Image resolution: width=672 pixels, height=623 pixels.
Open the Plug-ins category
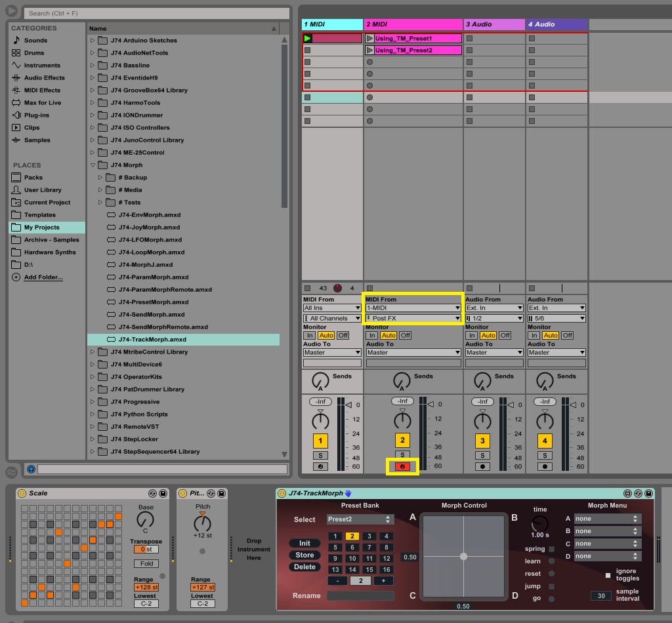(36, 115)
